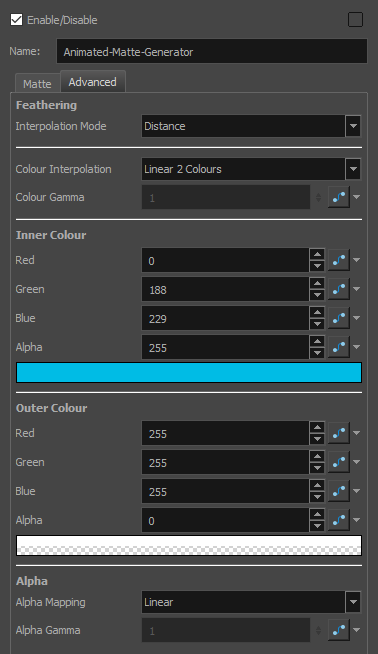Toggle the empty checkbox at top right
The width and height of the screenshot is (378, 654).
(x=355, y=20)
